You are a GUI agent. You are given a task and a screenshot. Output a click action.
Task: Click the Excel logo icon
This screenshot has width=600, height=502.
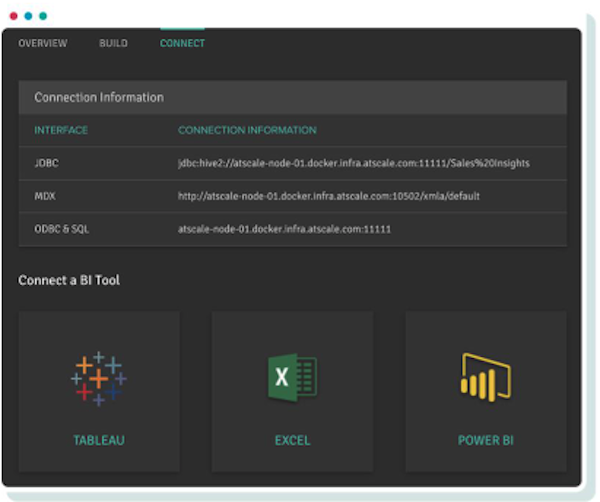[x=292, y=377]
